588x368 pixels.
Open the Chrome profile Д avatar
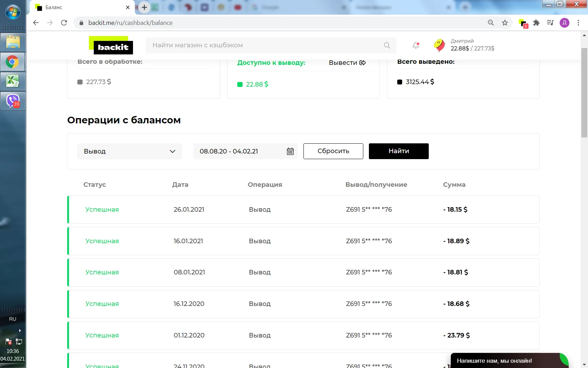564,23
